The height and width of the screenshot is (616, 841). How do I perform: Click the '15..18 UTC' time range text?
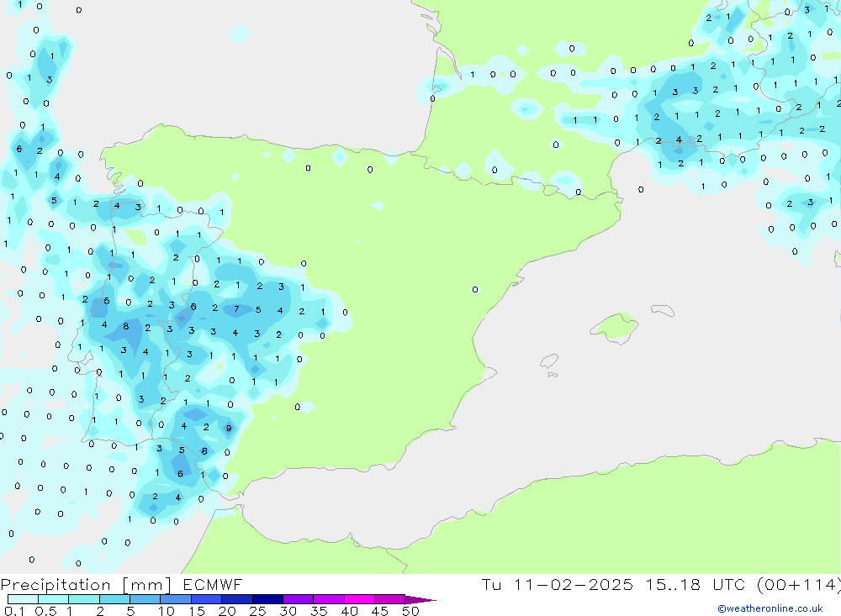[696, 584]
